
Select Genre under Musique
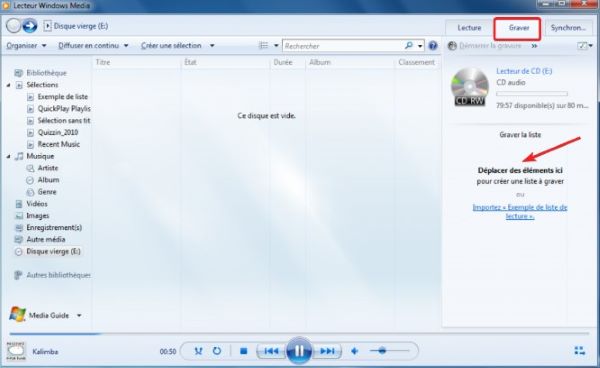[x=47, y=192]
